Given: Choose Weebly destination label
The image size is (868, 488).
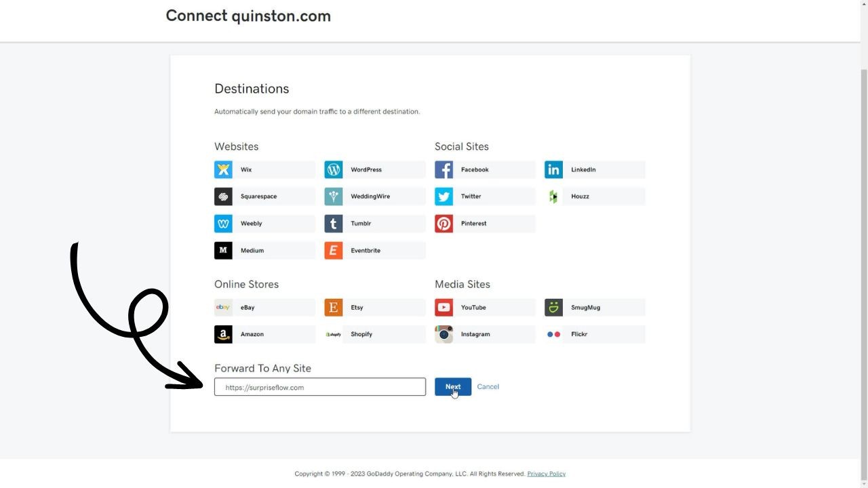Looking at the screenshot, I should coord(251,223).
